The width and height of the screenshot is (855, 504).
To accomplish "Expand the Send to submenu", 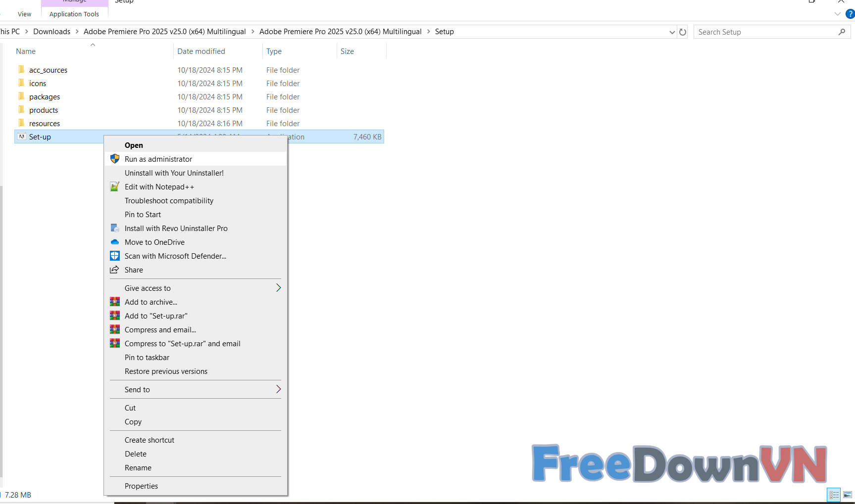I will 278,389.
